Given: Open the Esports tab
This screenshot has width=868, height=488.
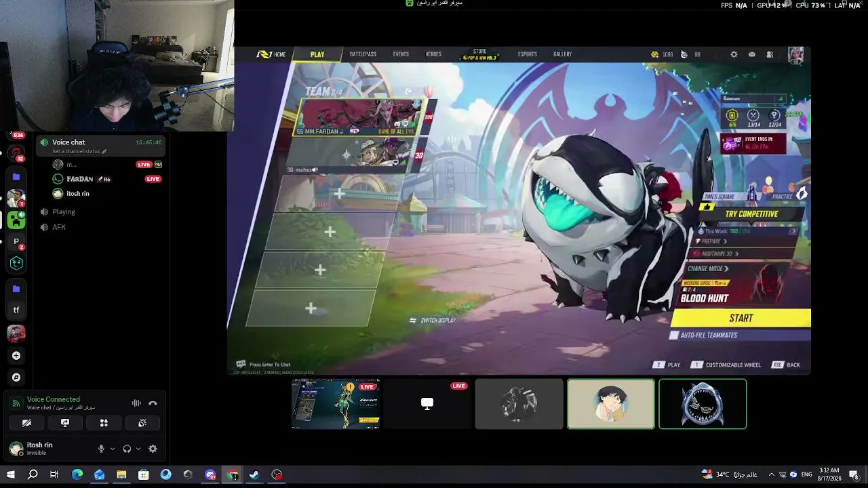Looking at the screenshot, I should pos(528,54).
